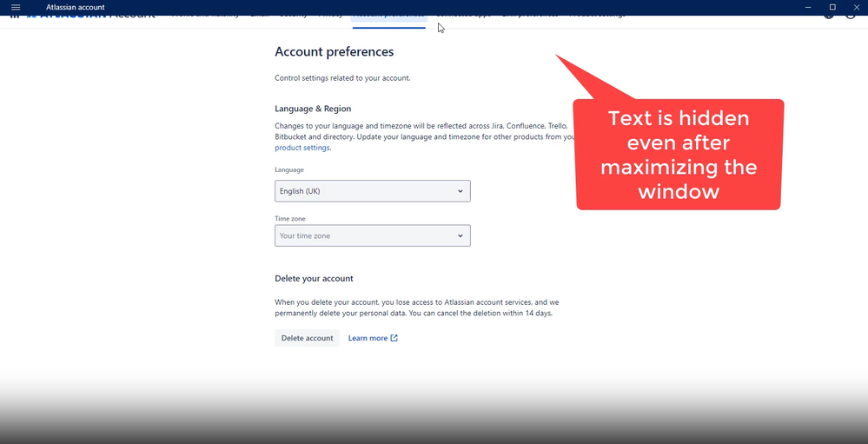The width and height of the screenshot is (868, 444).
Task: Open the Learn more link
Action: (x=373, y=338)
